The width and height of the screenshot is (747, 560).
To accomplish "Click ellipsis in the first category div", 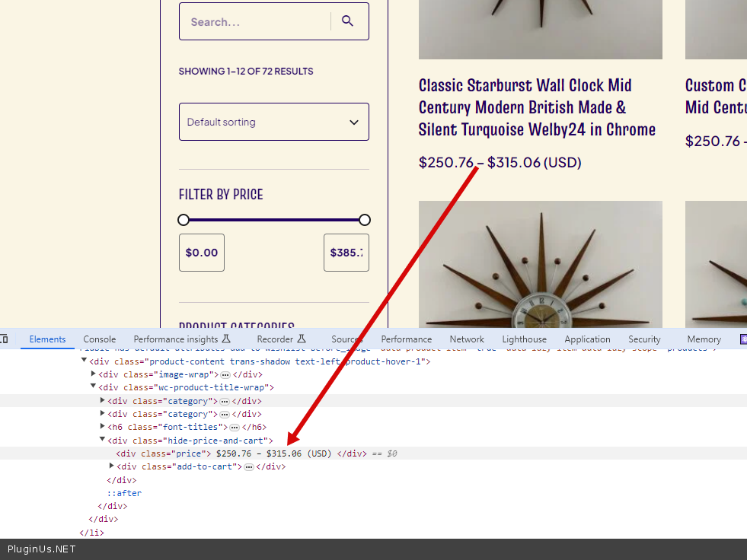I will (x=225, y=401).
